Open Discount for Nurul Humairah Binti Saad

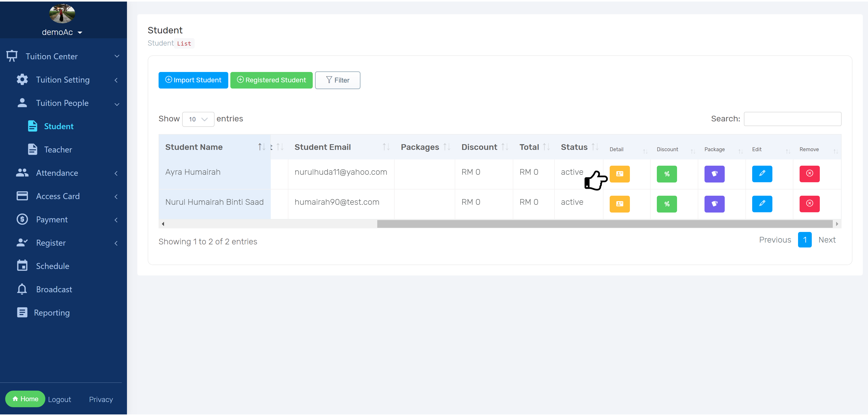[666, 204]
